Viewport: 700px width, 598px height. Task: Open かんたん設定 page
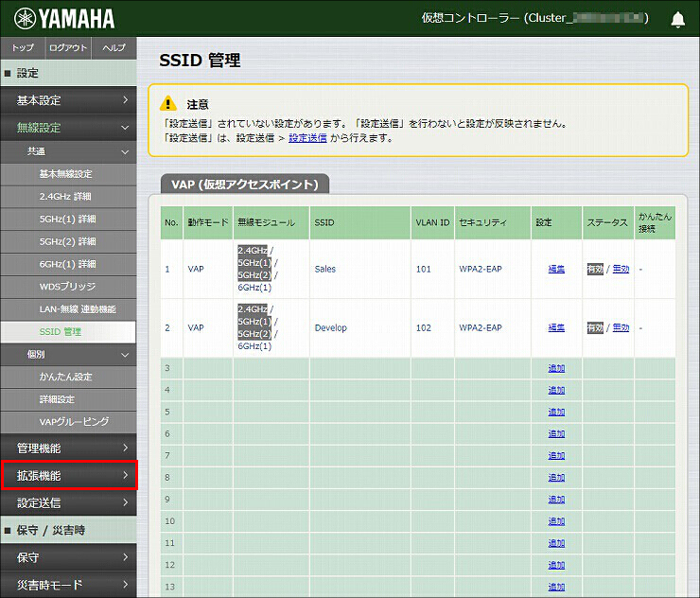(68, 377)
